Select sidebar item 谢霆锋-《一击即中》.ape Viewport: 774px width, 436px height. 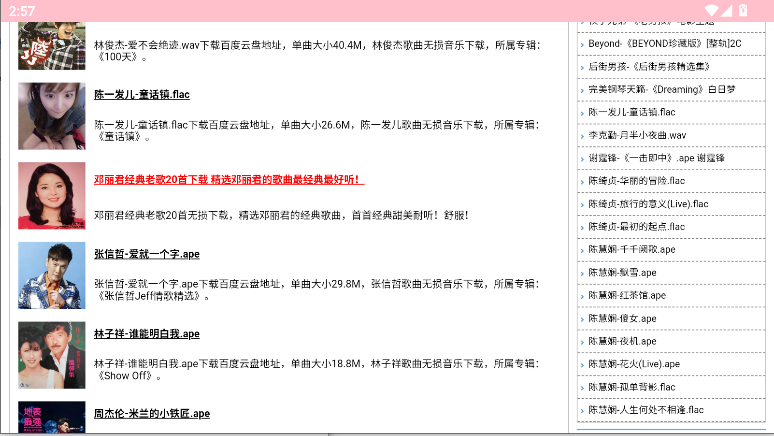click(x=656, y=158)
